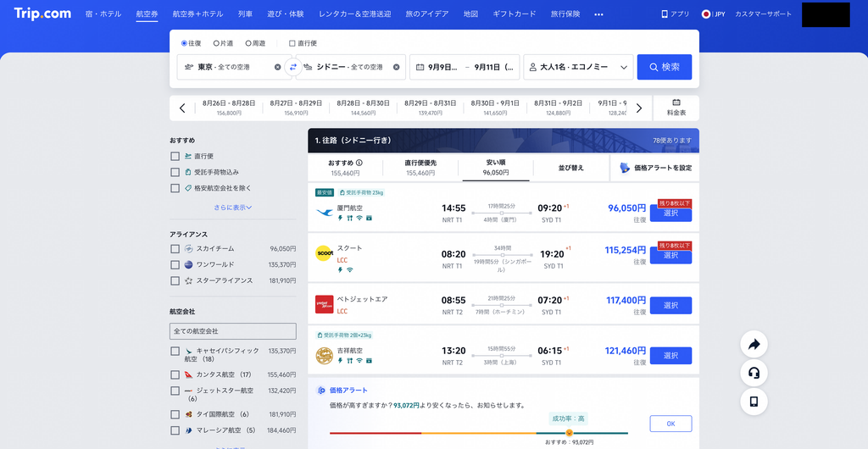Clear the シドニー destination field
868x449 pixels.
click(397, 67)
